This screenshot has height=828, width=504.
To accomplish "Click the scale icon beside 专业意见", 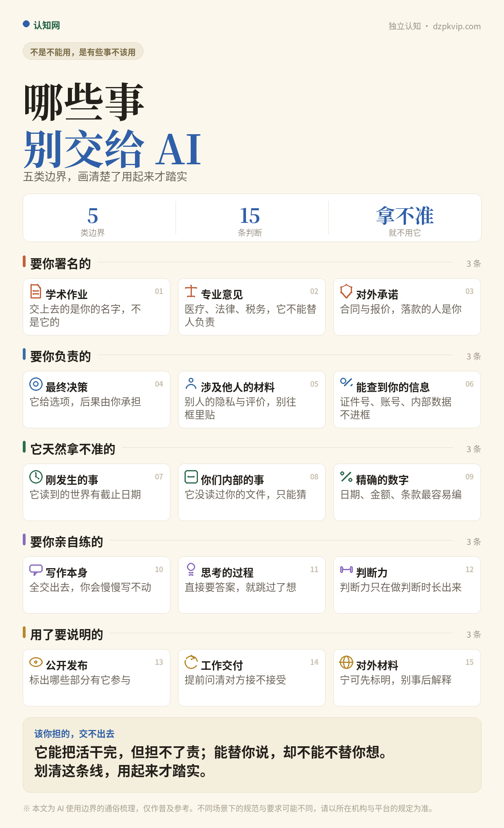I will pyautogui.click(x=191, y=291).
